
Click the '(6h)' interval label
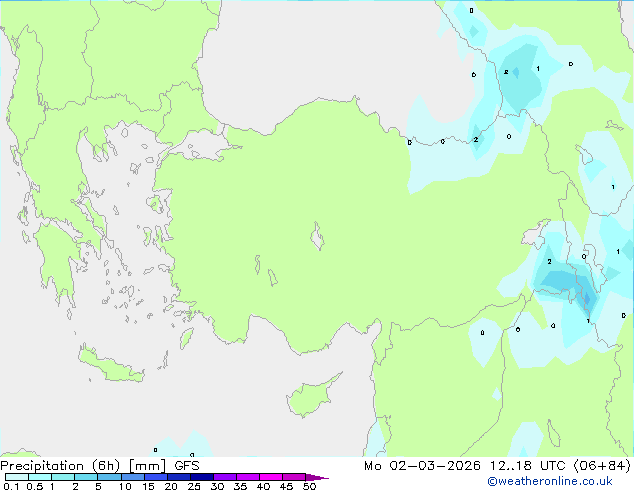point(106,466)
